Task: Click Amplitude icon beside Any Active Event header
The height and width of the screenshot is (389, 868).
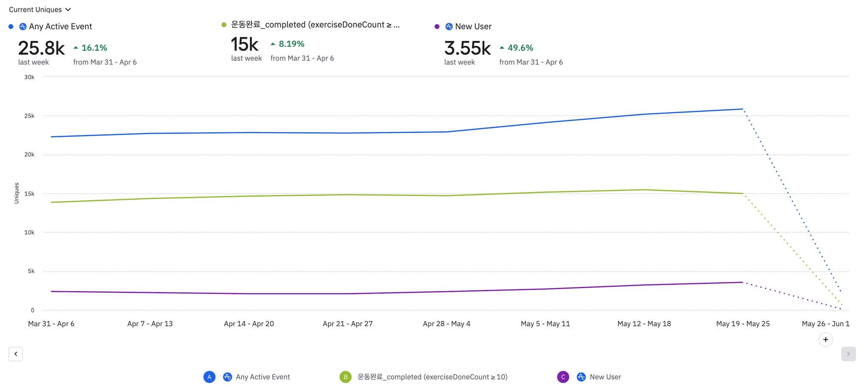Action: pyautogui.click(x=23, y=26)
